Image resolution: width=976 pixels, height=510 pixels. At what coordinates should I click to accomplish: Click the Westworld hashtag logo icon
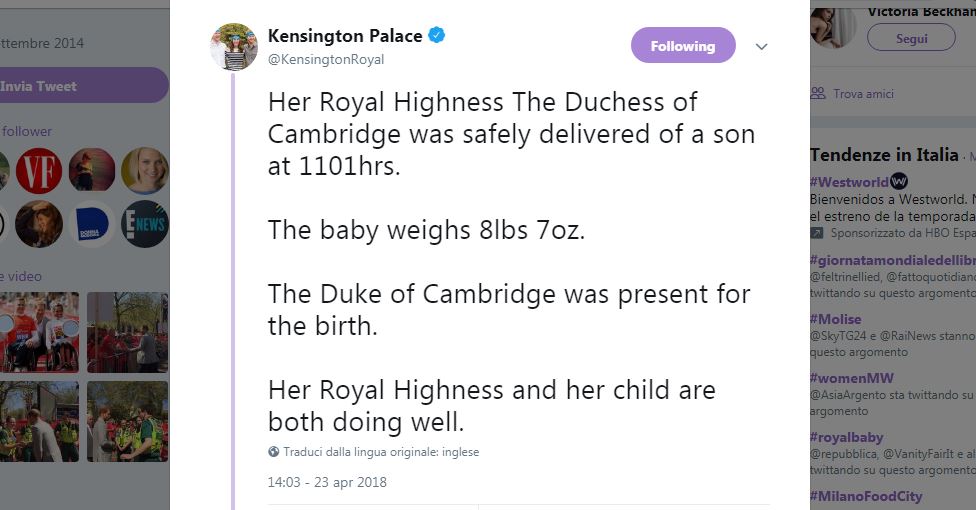point(899,181)
